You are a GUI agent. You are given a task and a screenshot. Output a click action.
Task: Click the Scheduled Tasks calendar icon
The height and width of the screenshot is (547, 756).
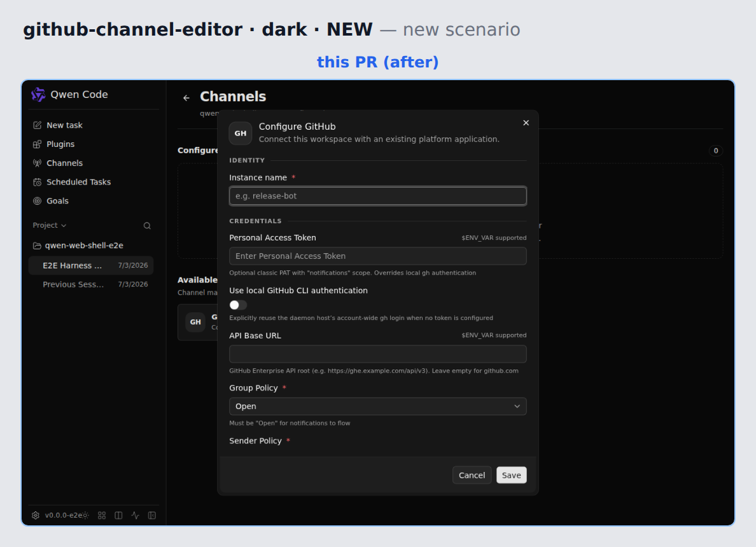(37, 182)
